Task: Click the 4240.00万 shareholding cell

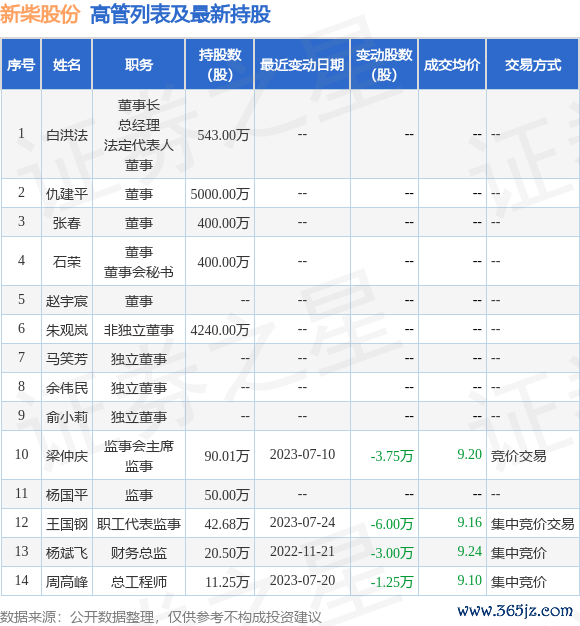Action: [220, 330]
